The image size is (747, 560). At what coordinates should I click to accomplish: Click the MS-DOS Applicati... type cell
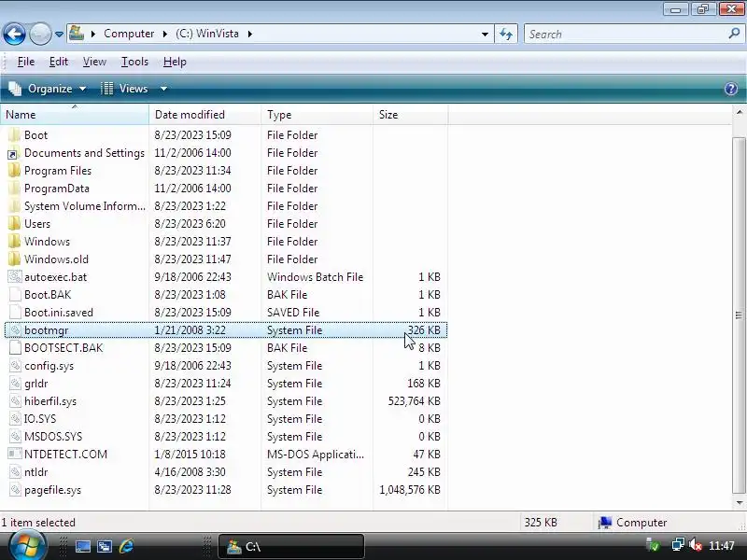[x=316, y=455]
